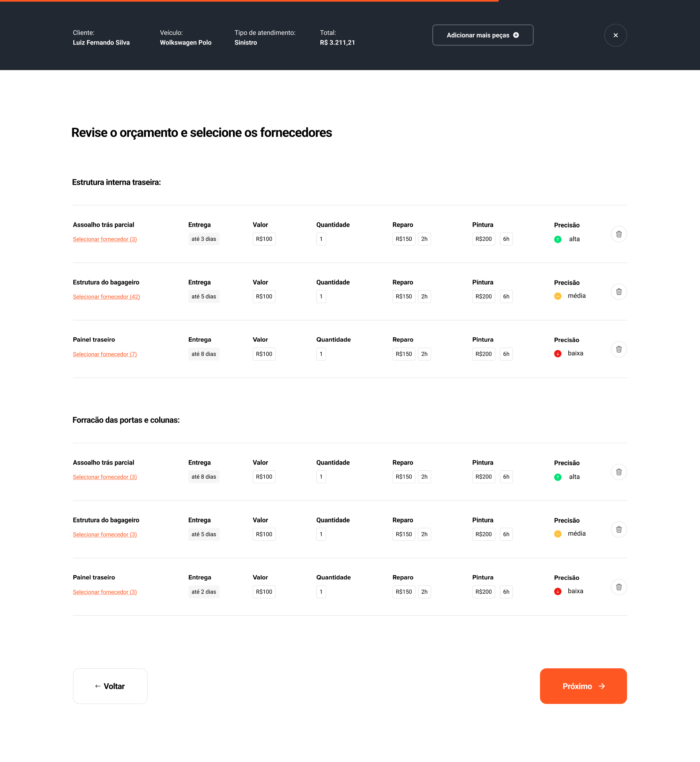The height and width of the screenshot is (762, 700).
Task: Close the budget review with X icon
Action: click(x=615, y=35)
